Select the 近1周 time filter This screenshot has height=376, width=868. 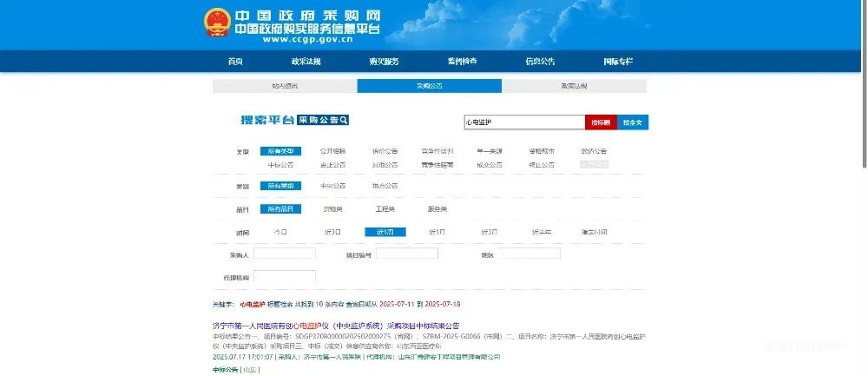tap(385, 233)
